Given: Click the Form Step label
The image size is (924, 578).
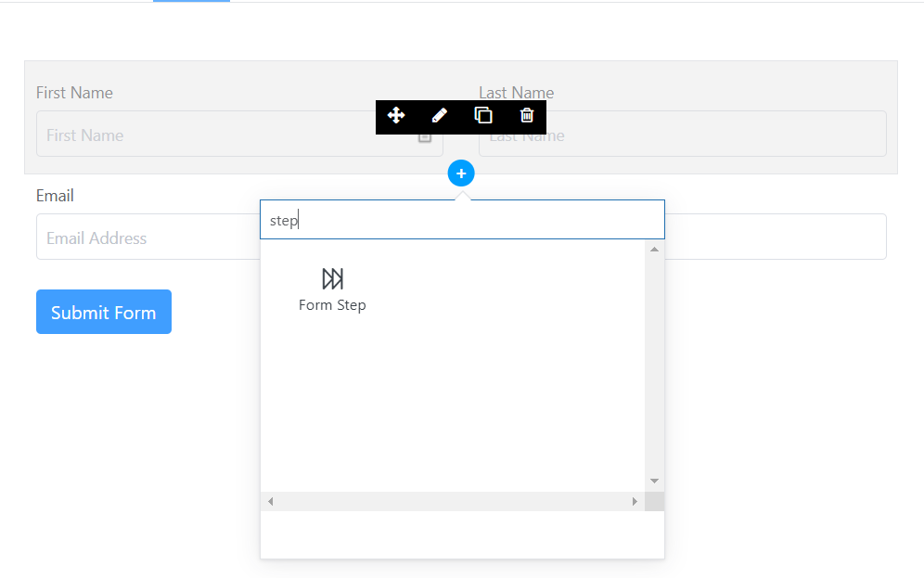Looking at the screenshot, I should coord(332,304).
